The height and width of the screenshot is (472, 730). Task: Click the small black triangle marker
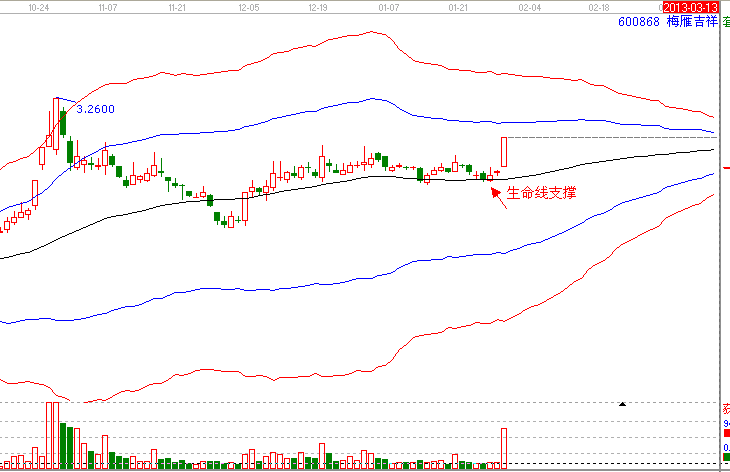622,404
